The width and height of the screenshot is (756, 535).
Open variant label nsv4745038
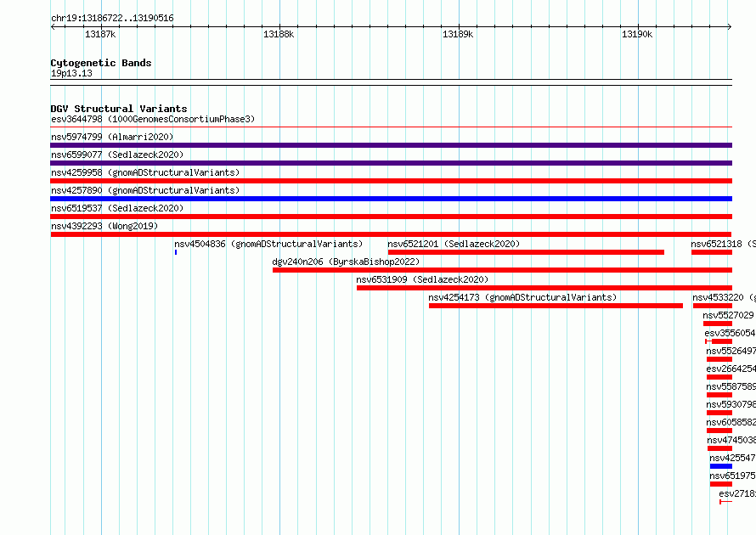pos(731,440)
